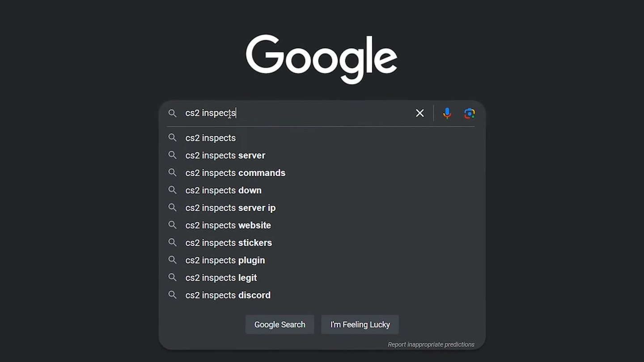Image resolution: width=644 pixels, height=362 pixels.
Task: Click the Google logo
Action: coord(322,59)
